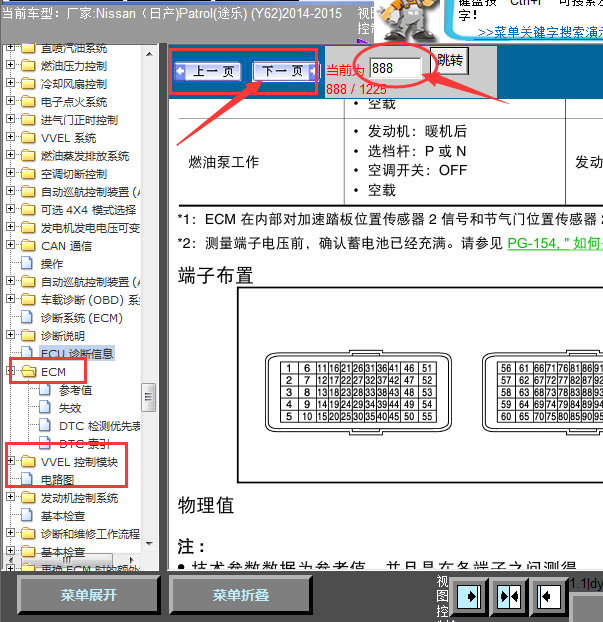Viewport: 603px width, 622px height.
Task: Click the 电路图 document icon
Action: tap(27, 479)
